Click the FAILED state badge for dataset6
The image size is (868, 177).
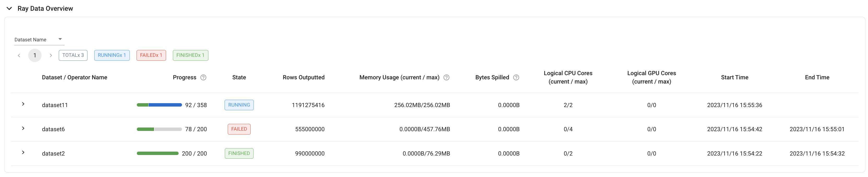point(239,129)
